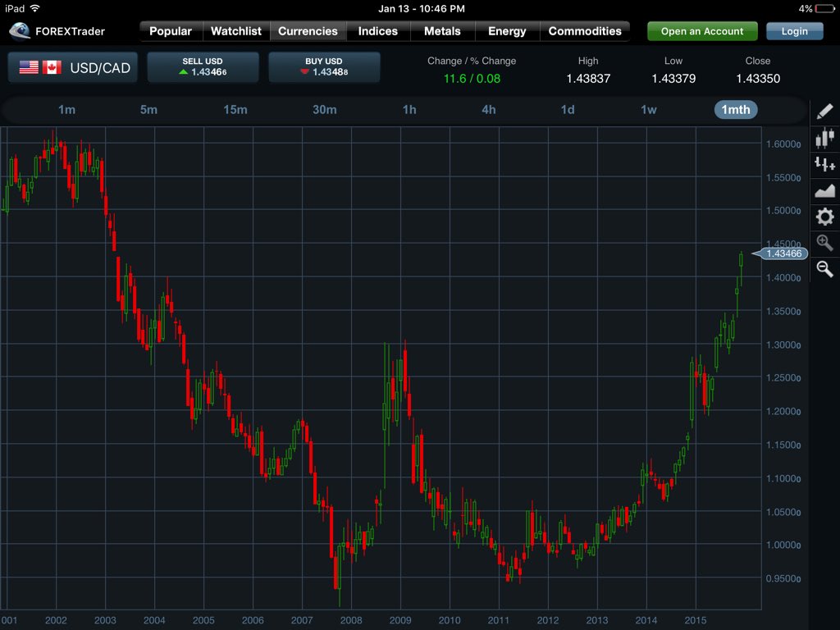Switch to OHLC bar chart type
This screenshot has height=630, width=840.
pyautogui.click(x=825, y=164)
